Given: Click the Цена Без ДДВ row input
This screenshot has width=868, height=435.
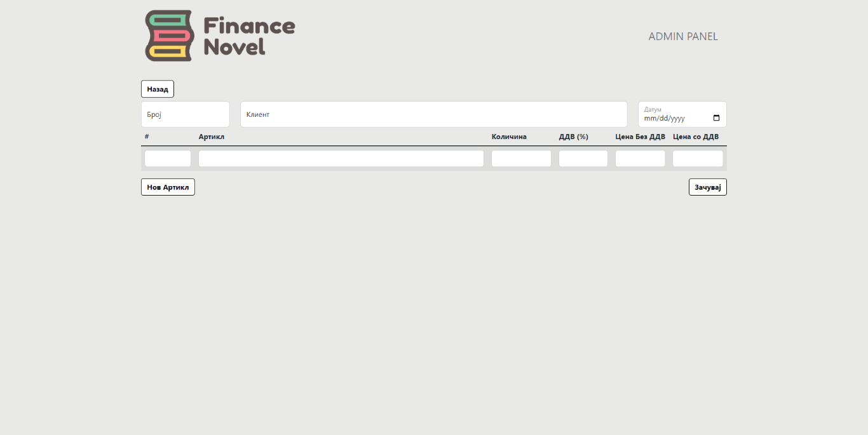Looking at the screenshot, I should [x=640, y=159].
